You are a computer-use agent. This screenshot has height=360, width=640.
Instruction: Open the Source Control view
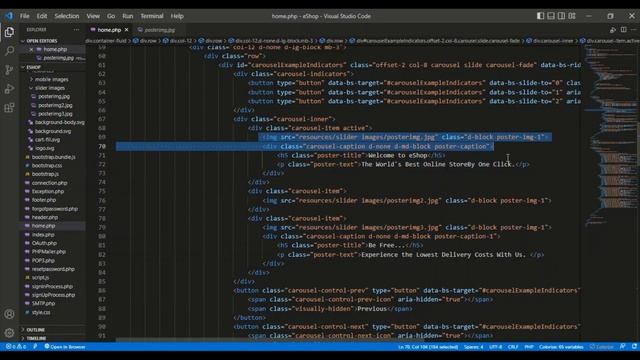pyautogui.click(x=9, y=69)
